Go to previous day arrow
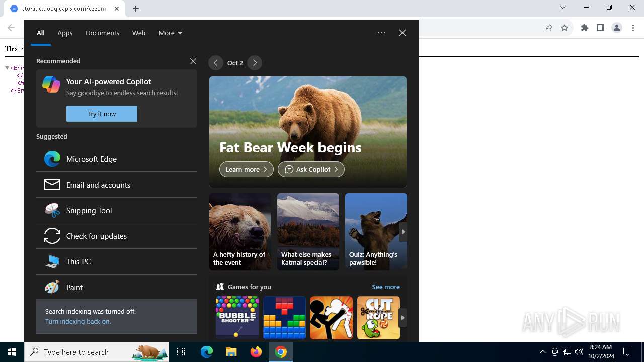Viewport: 644px width, 362px height. pyautogui.click(x=216, y=63)
